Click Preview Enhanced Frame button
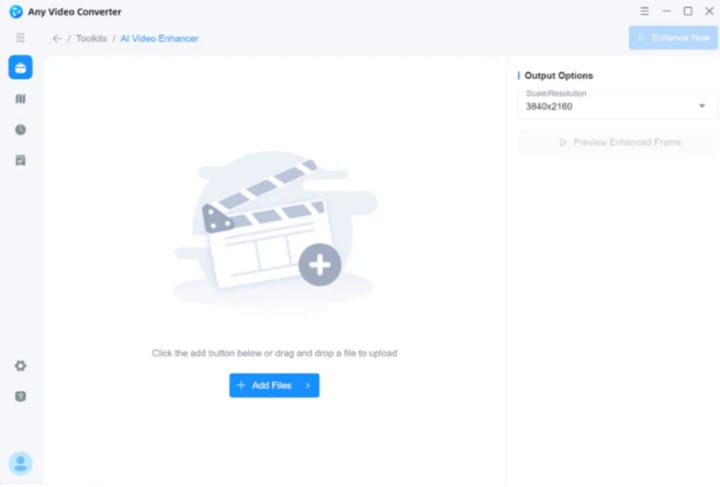This screenshot has width=720, height=487. coord(618,142)
